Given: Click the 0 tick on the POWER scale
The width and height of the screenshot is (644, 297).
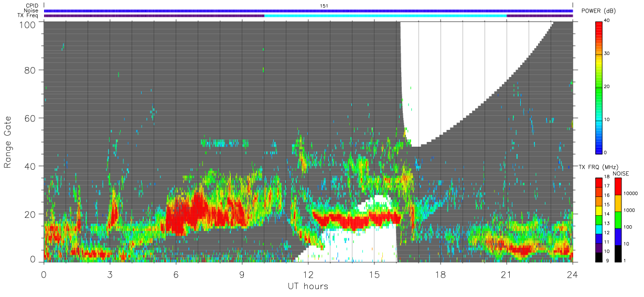Looking at the screenshot, I should 606,152.
